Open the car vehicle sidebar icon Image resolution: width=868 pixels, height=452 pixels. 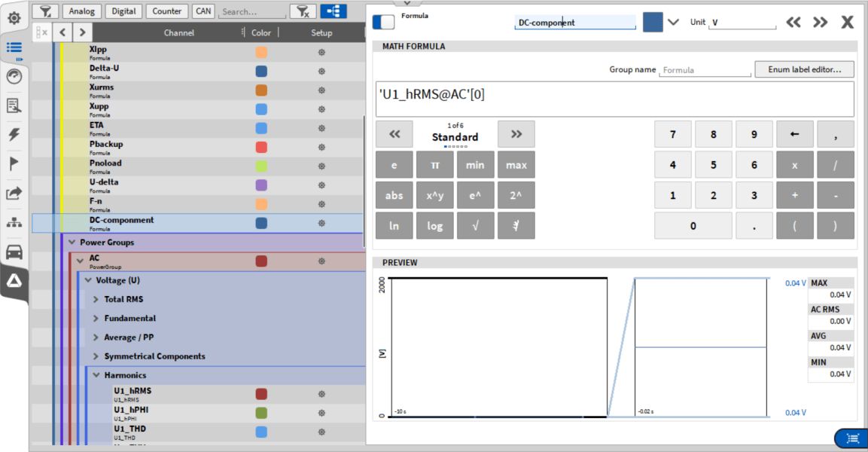click(x=14, y=252)
